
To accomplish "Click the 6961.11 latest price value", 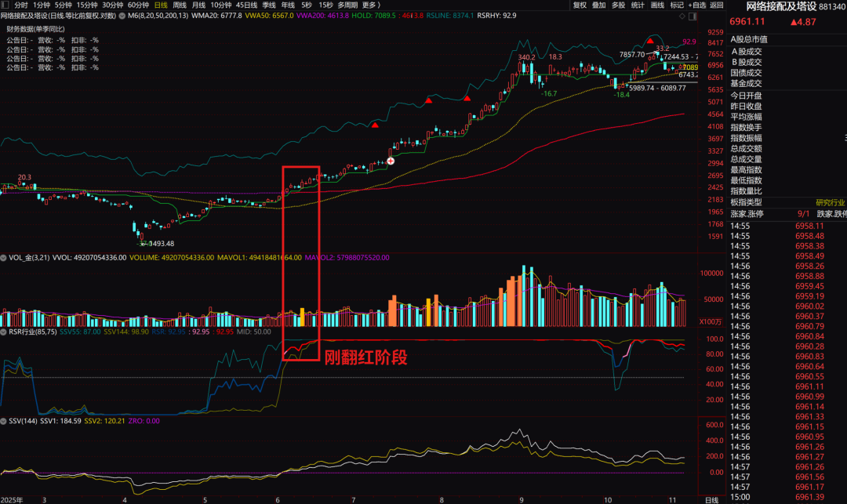I will tap(747, 22).
